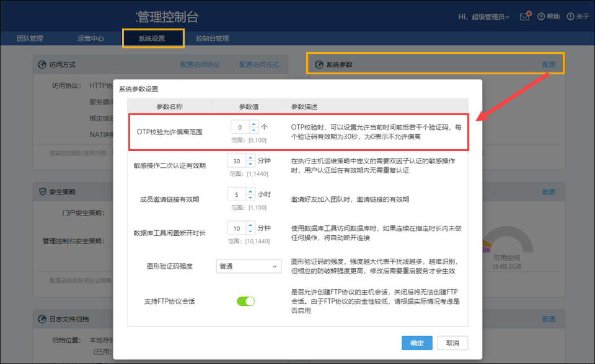
Task: Click the 日志文件归档 panel icon
Action: [42, 319]
